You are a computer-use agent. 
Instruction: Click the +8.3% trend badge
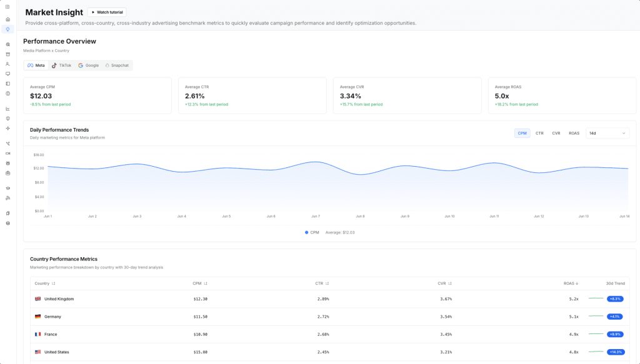[x=615, y=299]
